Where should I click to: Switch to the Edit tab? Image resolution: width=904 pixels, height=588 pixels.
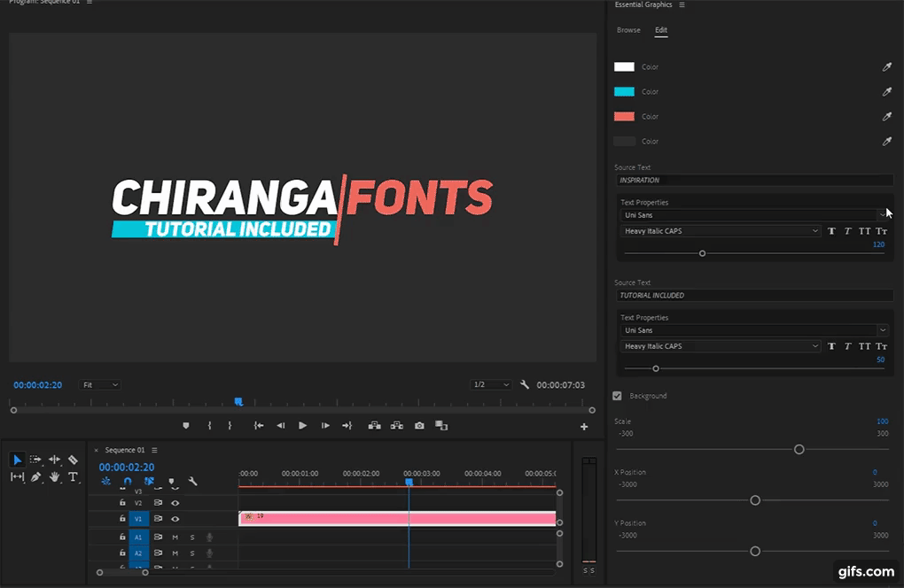tap(660, 30)
